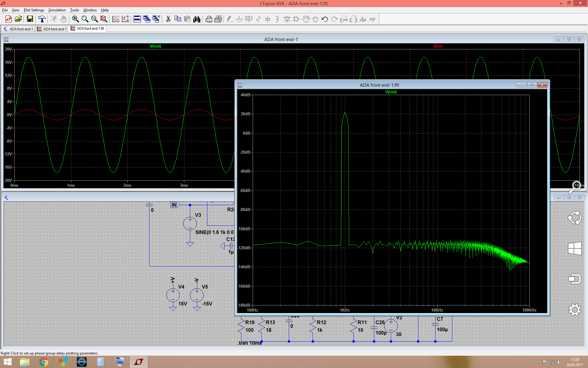The height and width of the screenshot is (368, 588).
Task: Click the Text 'Aa' toolbar icon
Action: point(363,19)
